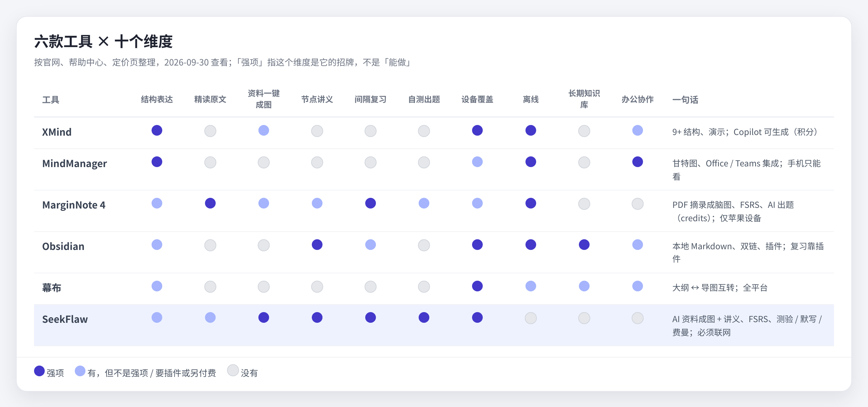868x407 pixels.
Task: Click Obsidian's 办公协作 light dot
Action: 637,245
